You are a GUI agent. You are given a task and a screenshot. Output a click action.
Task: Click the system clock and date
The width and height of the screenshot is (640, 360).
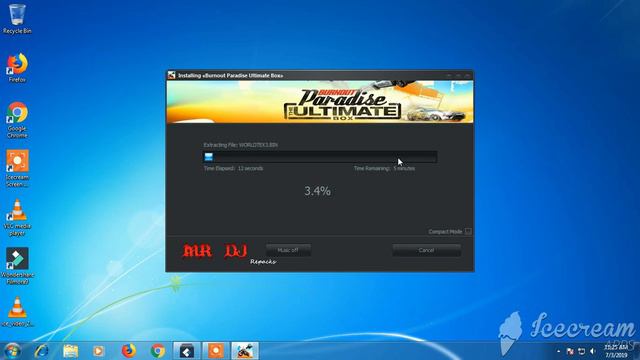click(616, 351)
